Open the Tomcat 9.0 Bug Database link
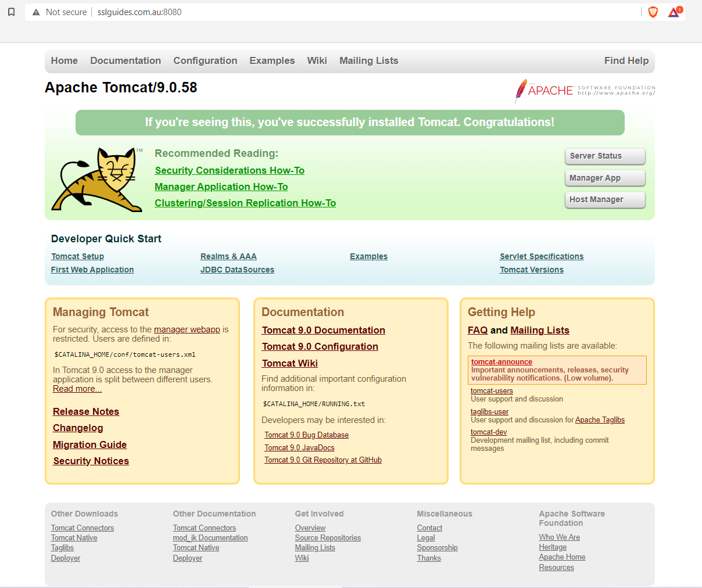Viewport: 702px width, 588px height. coord(306,435)
